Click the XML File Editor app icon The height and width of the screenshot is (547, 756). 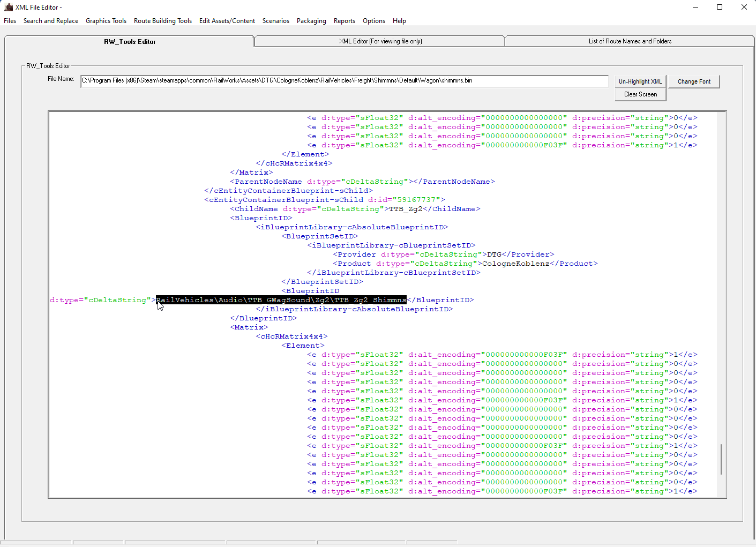coord(8,8)
